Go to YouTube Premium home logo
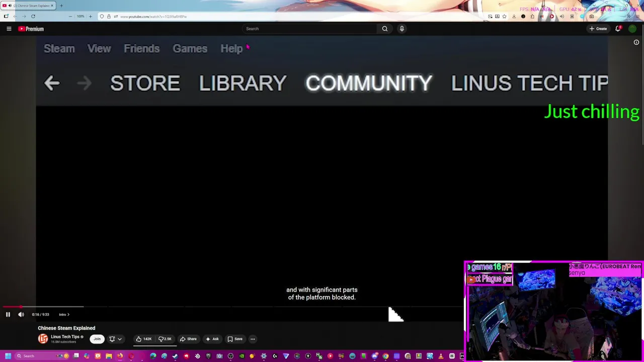 point(31,29)
